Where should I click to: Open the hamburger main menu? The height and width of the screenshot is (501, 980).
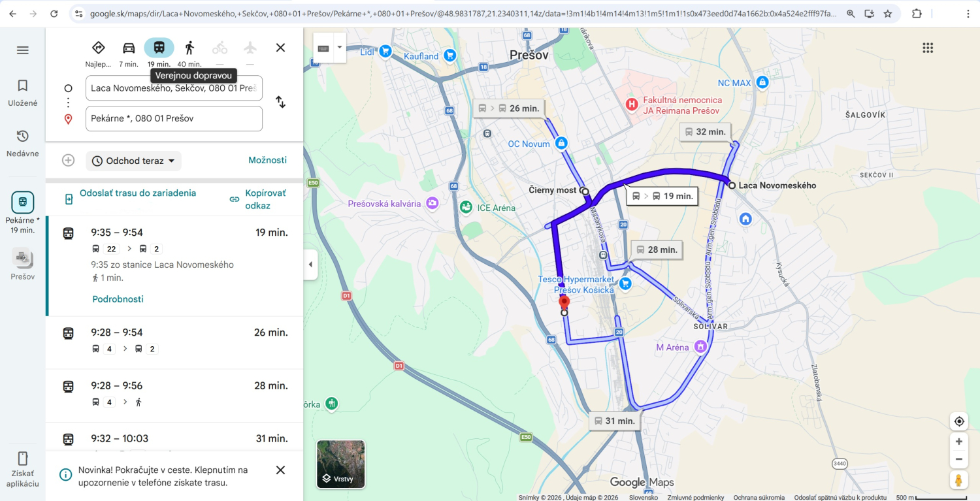(x=23, y=50)
